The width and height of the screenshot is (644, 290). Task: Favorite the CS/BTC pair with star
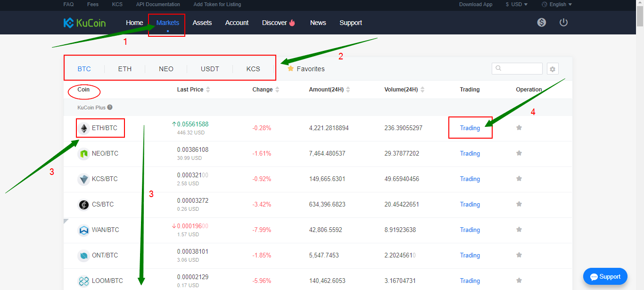519,204
